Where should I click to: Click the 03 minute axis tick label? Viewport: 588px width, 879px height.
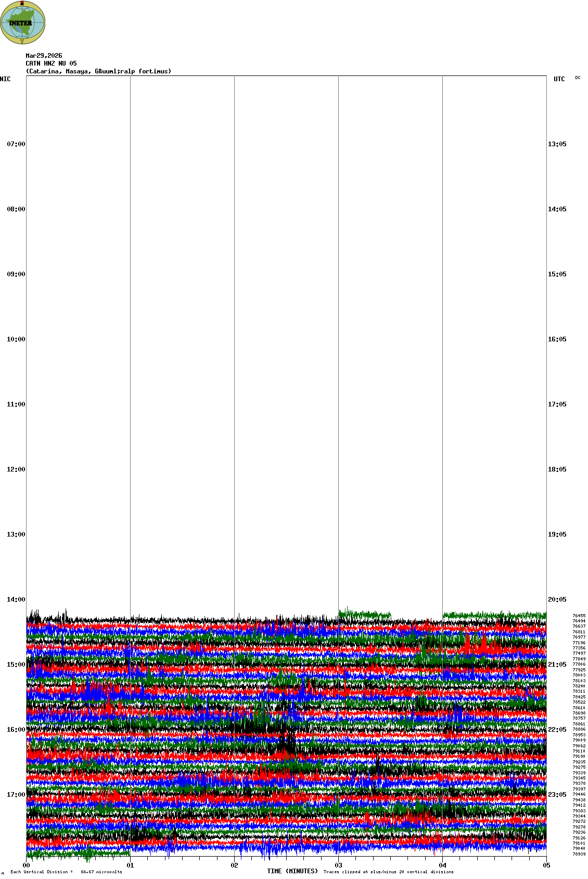click(x=339, y=866)
